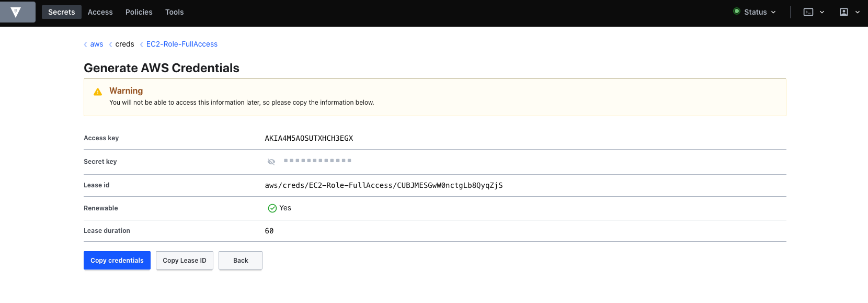
Task: Click the Access key value text
Action: (309, 138)
